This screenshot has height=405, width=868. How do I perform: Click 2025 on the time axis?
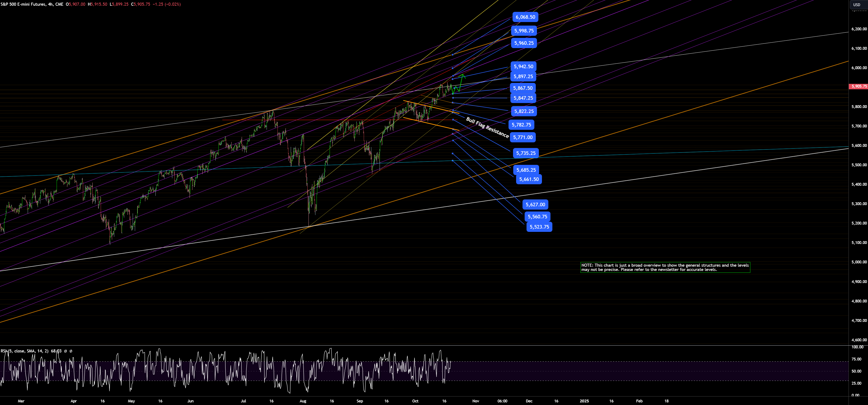coord(585,401)
